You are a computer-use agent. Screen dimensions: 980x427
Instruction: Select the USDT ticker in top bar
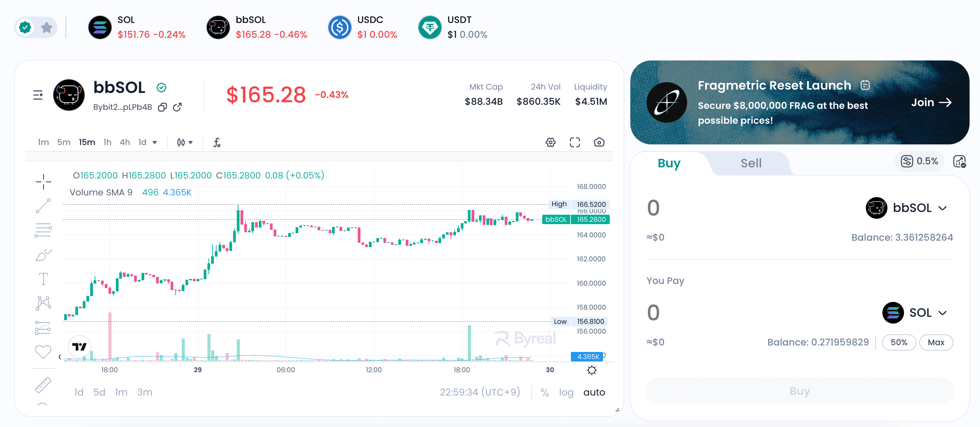(x=453, y=27)
